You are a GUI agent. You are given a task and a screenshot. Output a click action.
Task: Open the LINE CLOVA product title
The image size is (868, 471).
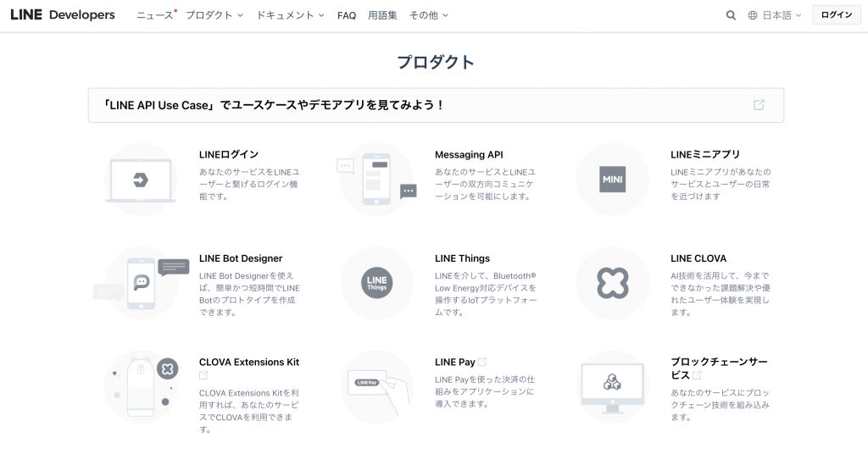tap(698, 258)
